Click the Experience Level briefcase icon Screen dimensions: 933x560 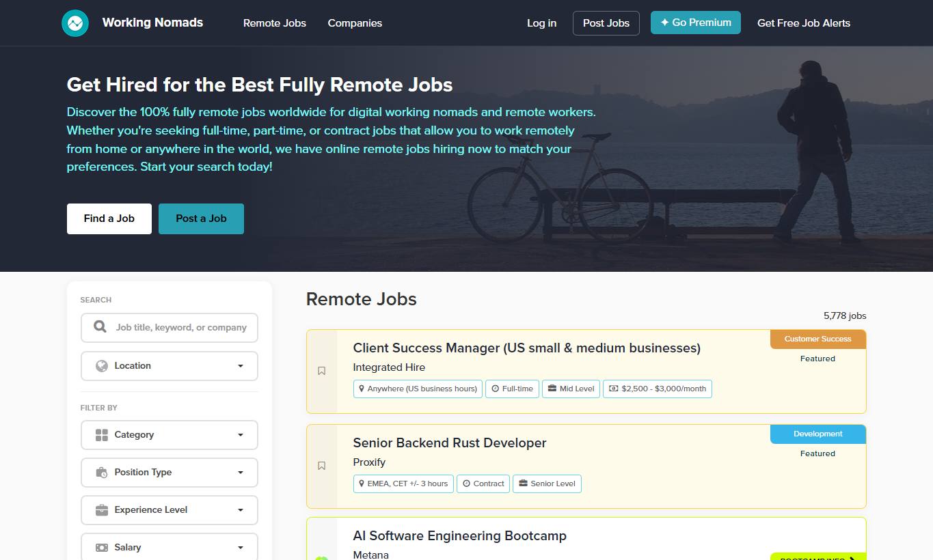point(102,510)
